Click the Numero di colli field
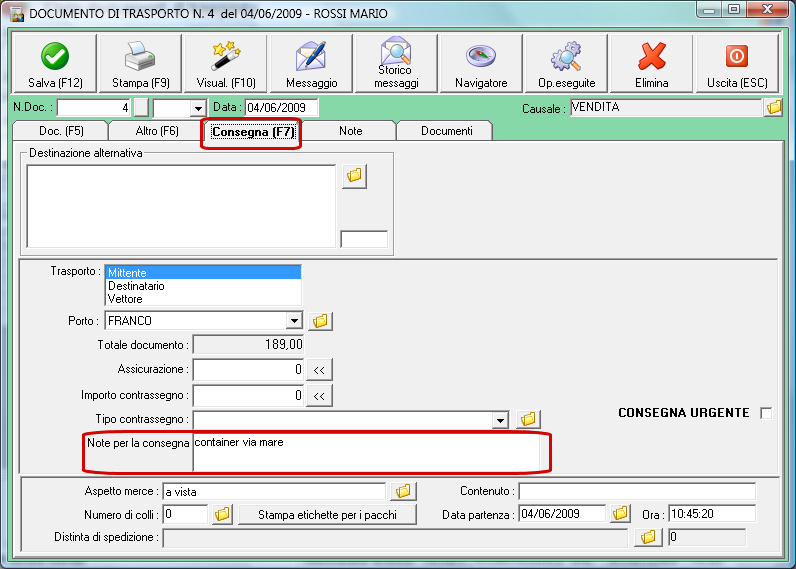 coord(185,514)
